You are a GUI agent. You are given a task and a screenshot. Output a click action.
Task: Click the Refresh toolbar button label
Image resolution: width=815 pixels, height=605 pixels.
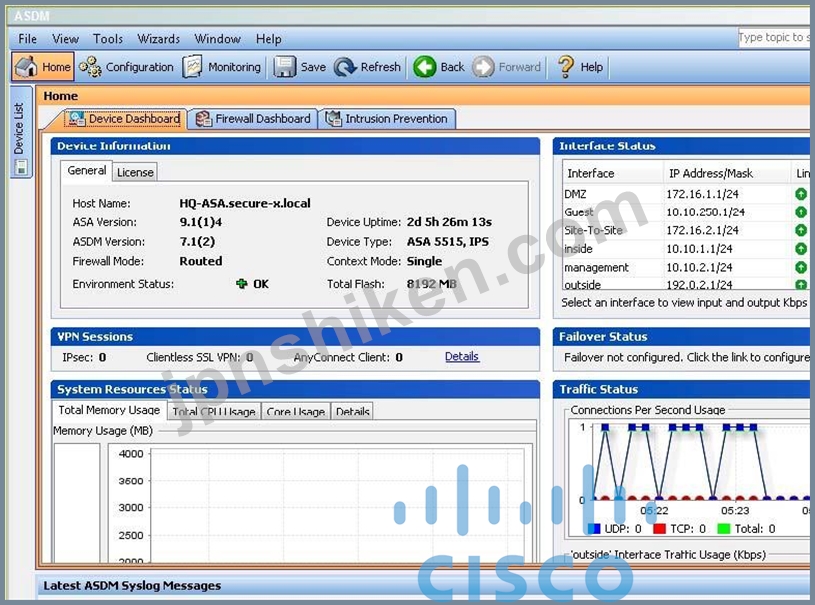pos(380,67)
